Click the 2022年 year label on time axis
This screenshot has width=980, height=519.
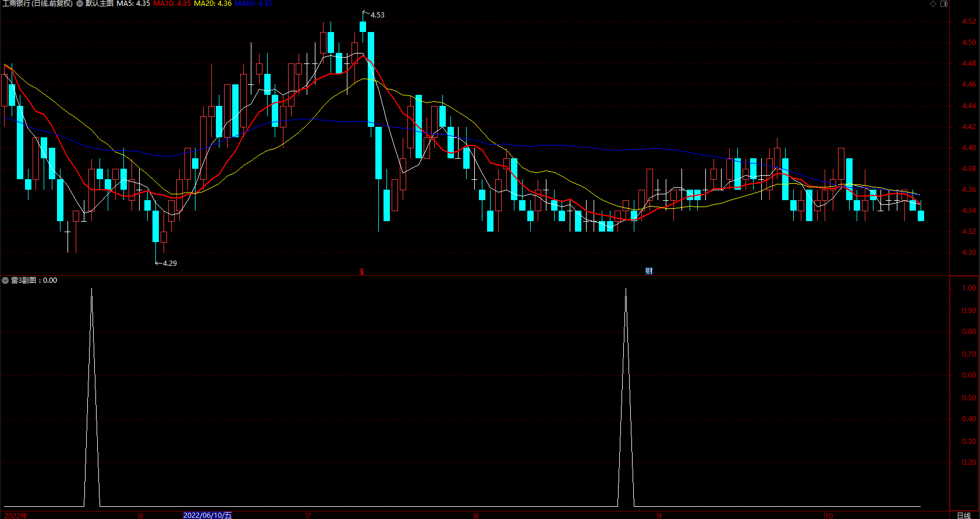point(16,515)
